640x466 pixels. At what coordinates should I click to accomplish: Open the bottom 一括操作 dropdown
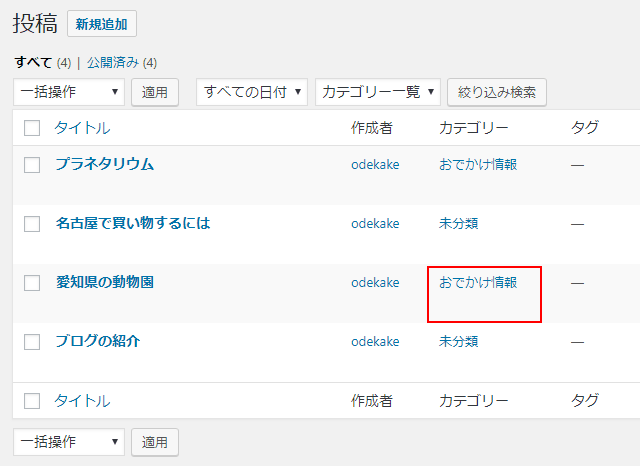point(69,441)
